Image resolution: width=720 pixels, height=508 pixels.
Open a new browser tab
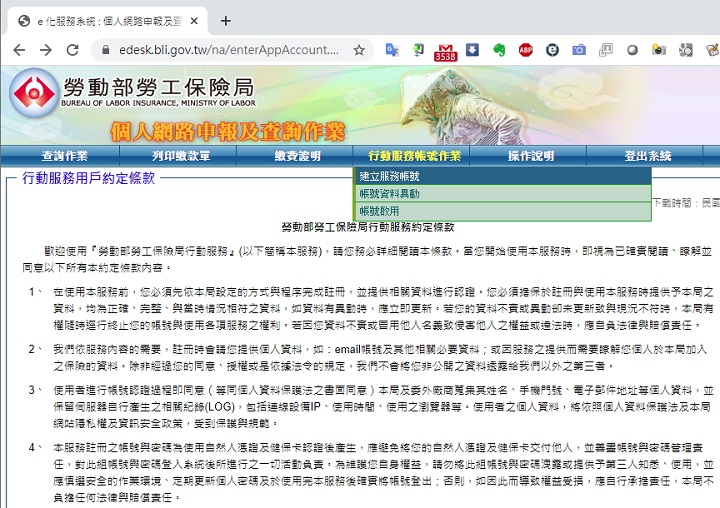point(225,21)
